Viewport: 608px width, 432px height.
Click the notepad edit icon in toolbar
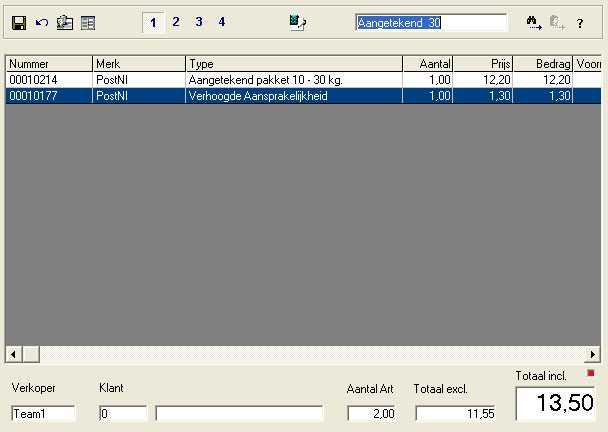click(297, 22)
